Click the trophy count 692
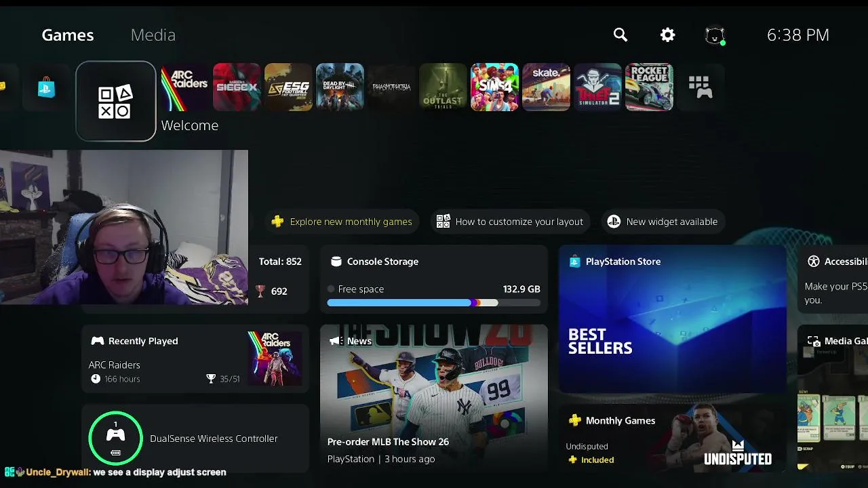 [x=279, y=291]
